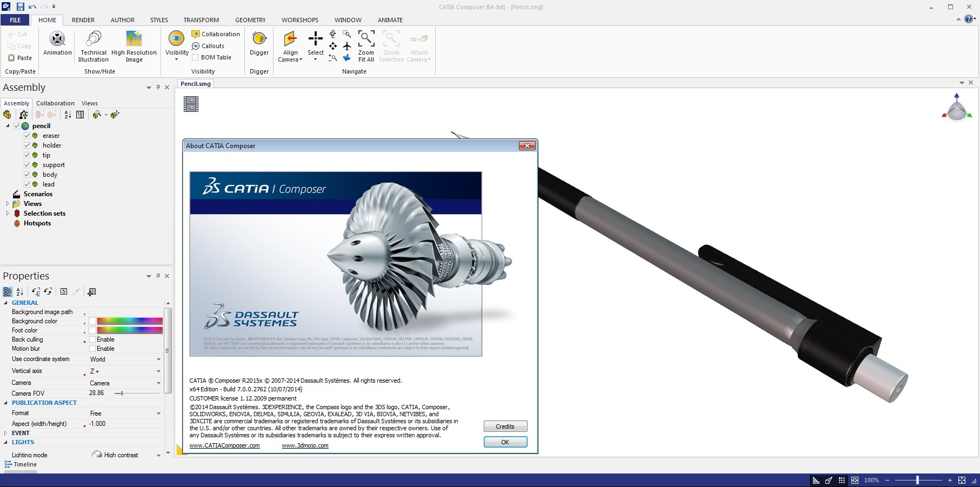
Task: Click the zoom-in plus in status bar
Action: (x=950, y=480)
